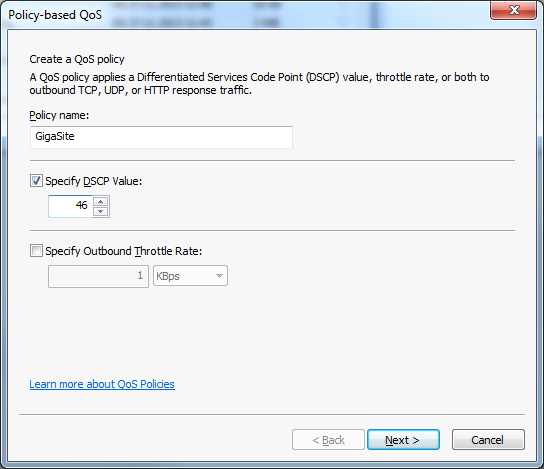Click the throttle rate number field
544x469 pixels.
click(99, 276)
